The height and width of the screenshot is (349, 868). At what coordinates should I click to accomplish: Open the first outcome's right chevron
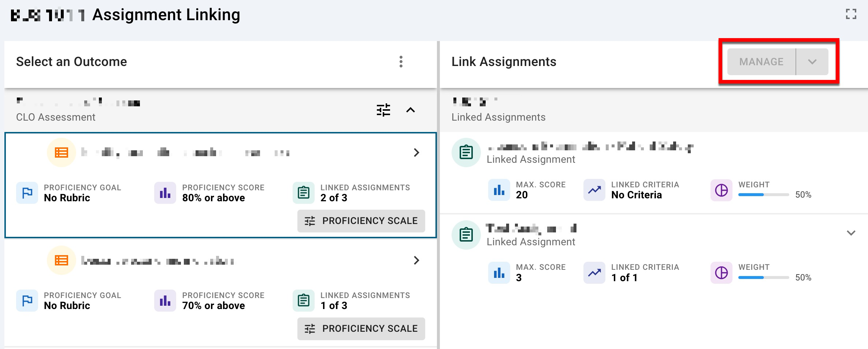pos(416,153)
